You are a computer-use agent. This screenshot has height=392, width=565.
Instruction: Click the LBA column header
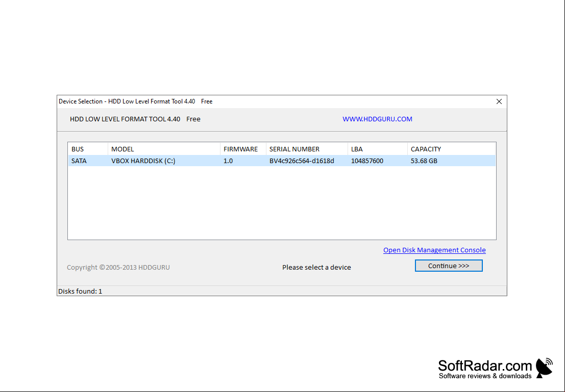[378, 149]
